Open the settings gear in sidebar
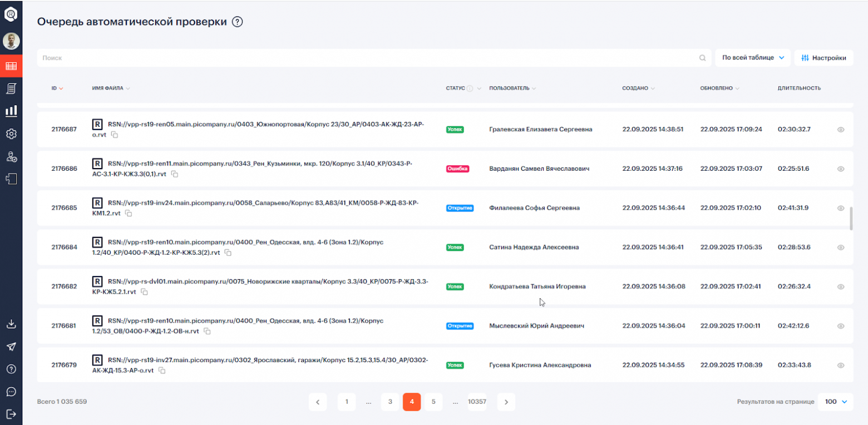The height and width of the screenshot is (425, 868). pyautogui.click(x=11, y=134)
